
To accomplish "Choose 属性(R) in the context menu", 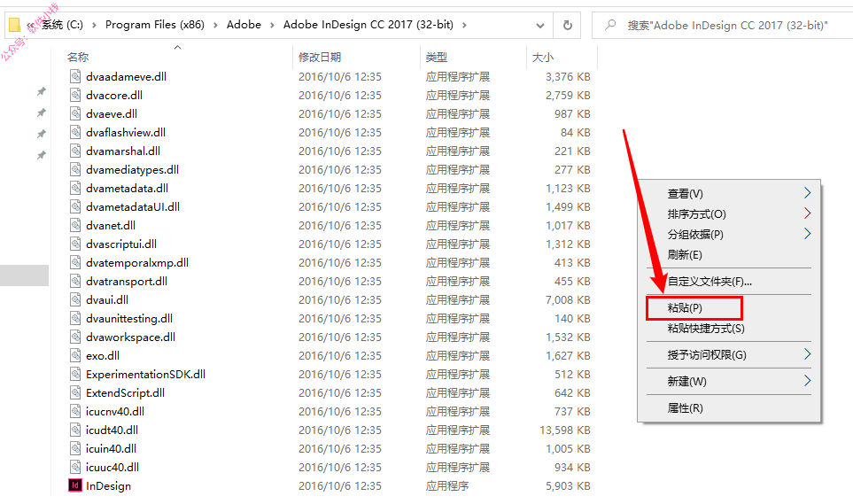I will tap(729, 408).
